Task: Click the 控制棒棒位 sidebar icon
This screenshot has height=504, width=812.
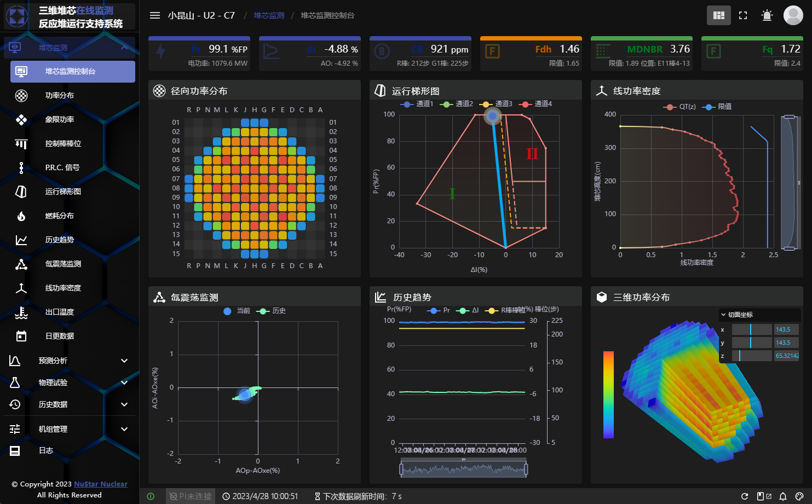Action: point(21,144)
